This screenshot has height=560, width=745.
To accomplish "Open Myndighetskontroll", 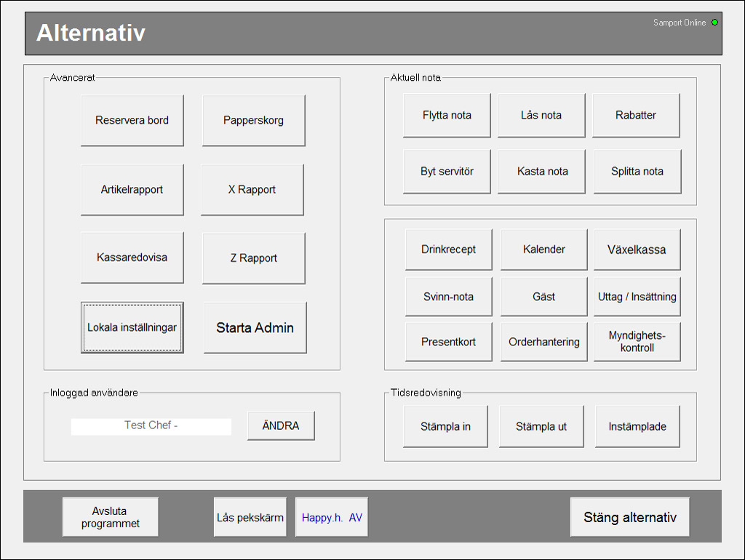I will pos(637,342).
